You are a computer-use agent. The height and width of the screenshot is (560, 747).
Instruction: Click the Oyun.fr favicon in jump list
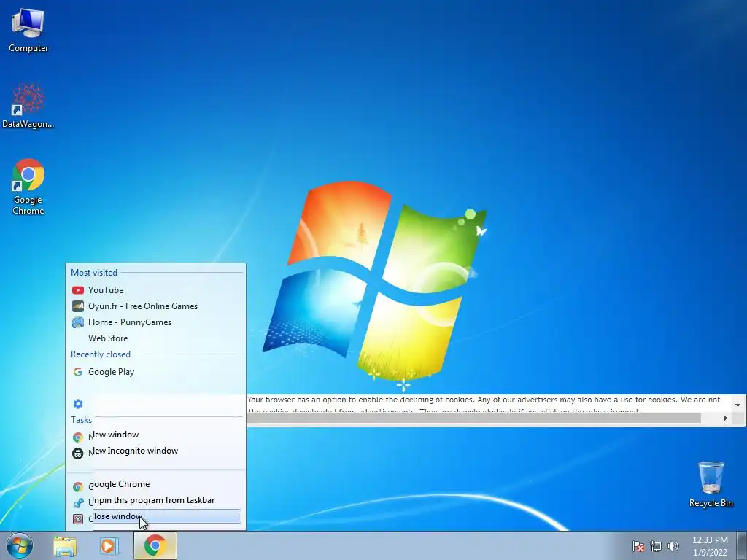[77, 306]
